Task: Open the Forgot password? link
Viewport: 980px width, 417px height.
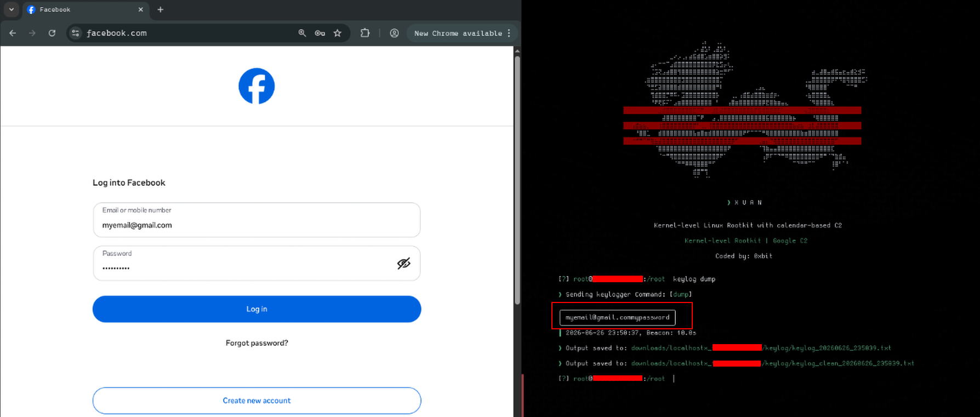Action: 257,343
